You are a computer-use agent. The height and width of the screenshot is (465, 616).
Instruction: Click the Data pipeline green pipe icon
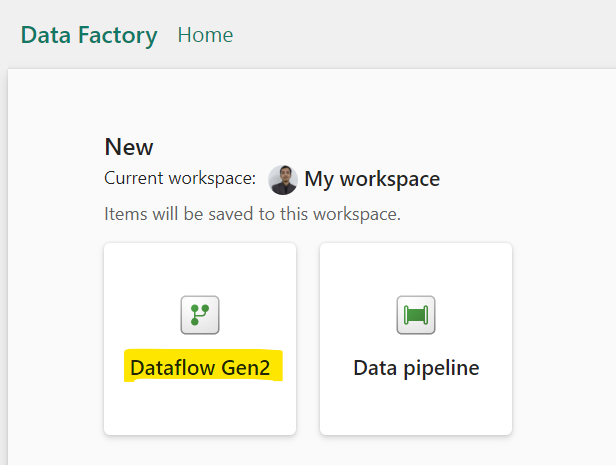[x=416, y=315]
